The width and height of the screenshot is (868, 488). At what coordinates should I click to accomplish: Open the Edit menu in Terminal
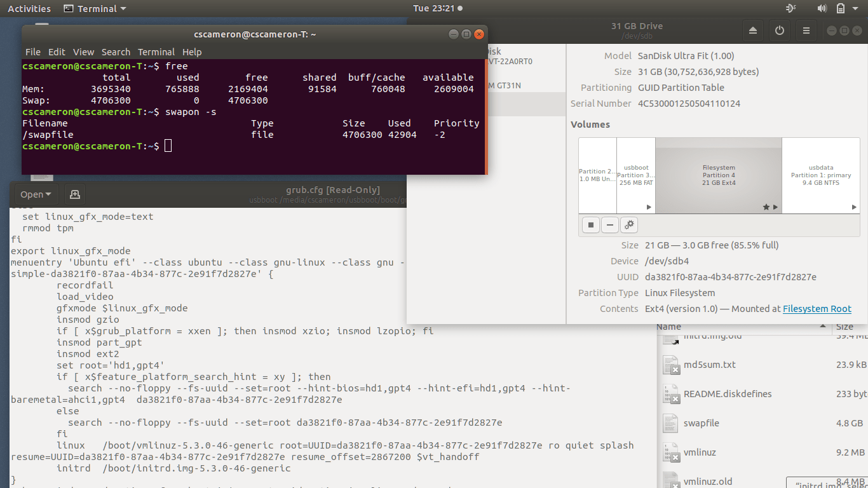57,52
